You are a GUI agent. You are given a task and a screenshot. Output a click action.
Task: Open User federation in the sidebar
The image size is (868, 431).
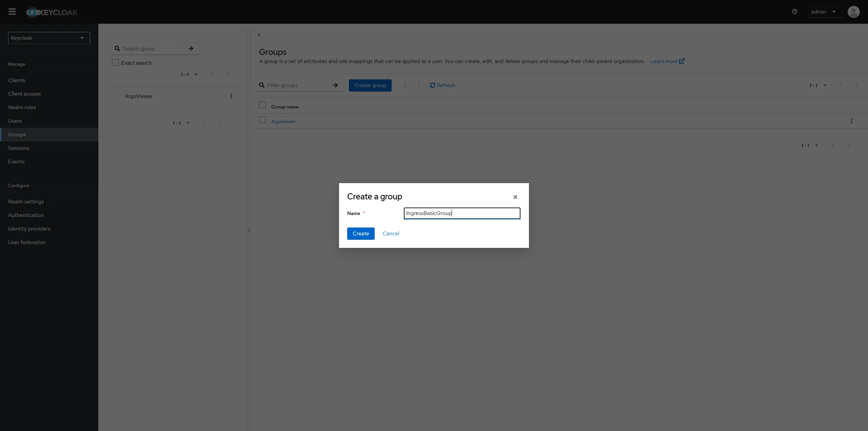pyautogui.click(x=49, y=242)
